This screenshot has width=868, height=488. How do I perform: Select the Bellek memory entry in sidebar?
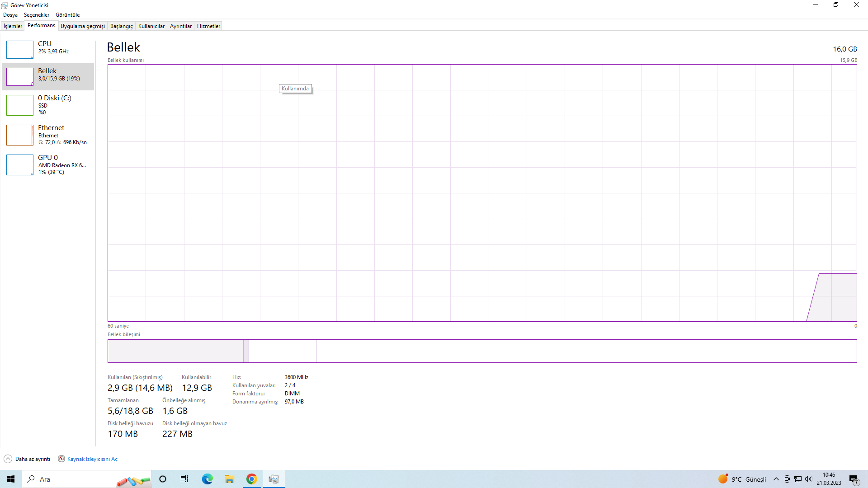[48, 75]
